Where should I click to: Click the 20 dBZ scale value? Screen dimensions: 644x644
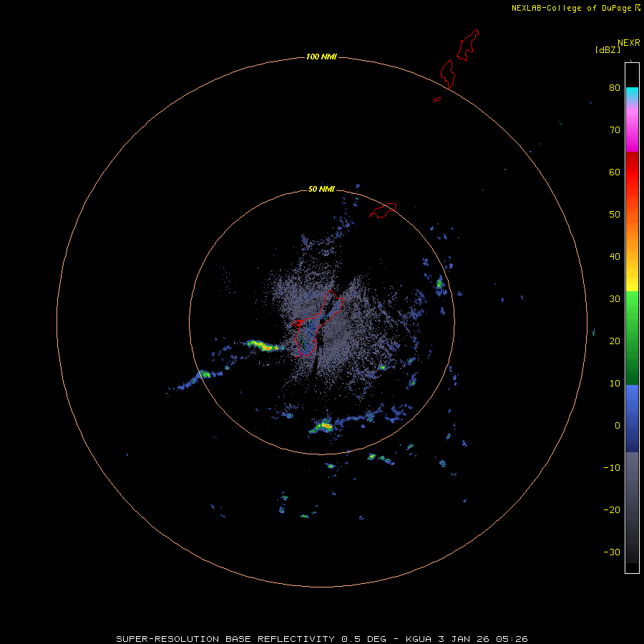click(x=615, y=341)
